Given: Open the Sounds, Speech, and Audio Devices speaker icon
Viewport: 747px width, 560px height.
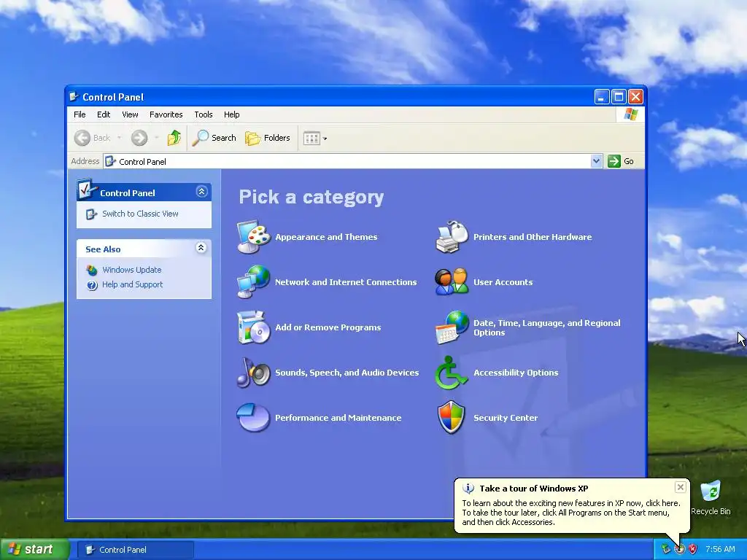Looking at the screenshot, I should tap(254, 373).
